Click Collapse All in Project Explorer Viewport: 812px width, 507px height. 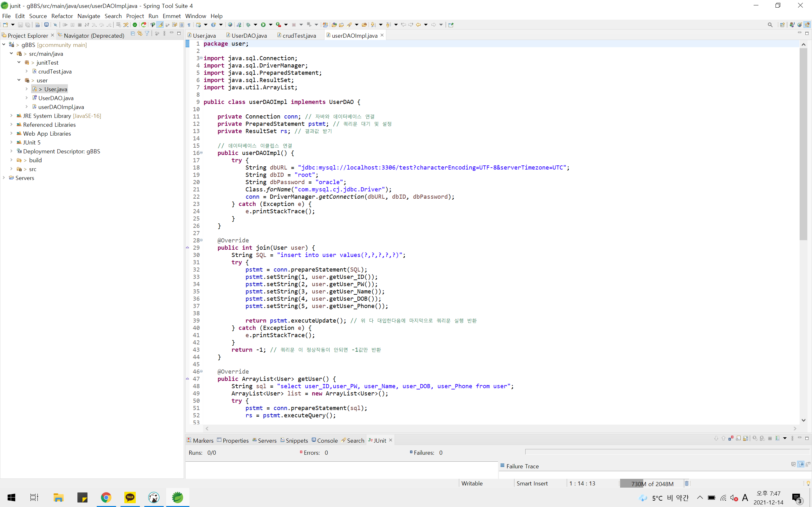click(x=133, y=34)
